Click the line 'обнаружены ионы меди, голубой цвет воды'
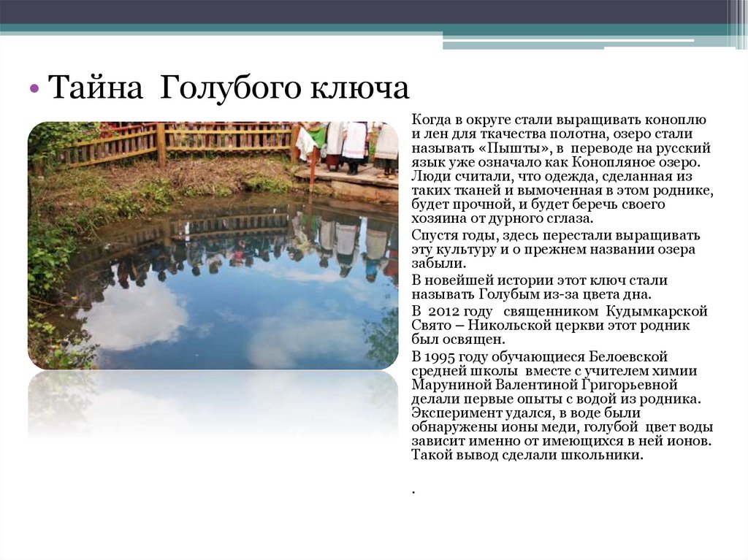The height and width of the screenshot is (560, 748). pyautogui.click(x=562, y=426)
